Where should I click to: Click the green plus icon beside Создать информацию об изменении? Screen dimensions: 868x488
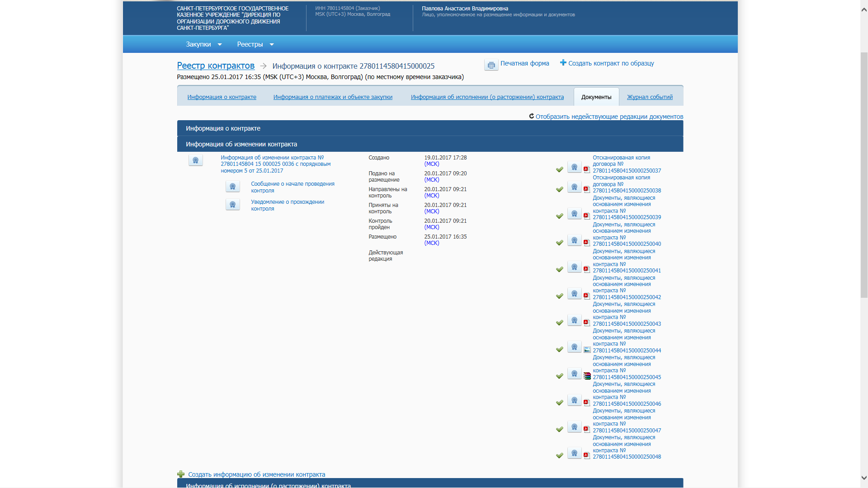tap(181, 474)
